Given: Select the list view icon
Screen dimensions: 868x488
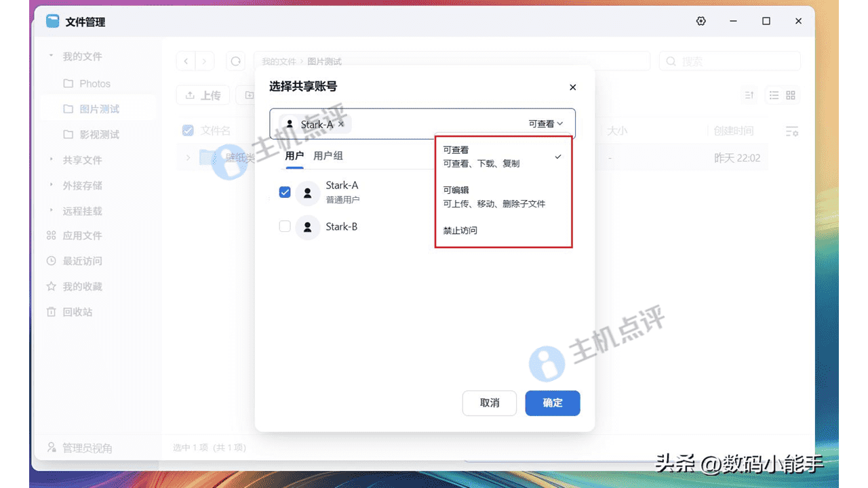Looking at the screenshot, I should [773, 95].
